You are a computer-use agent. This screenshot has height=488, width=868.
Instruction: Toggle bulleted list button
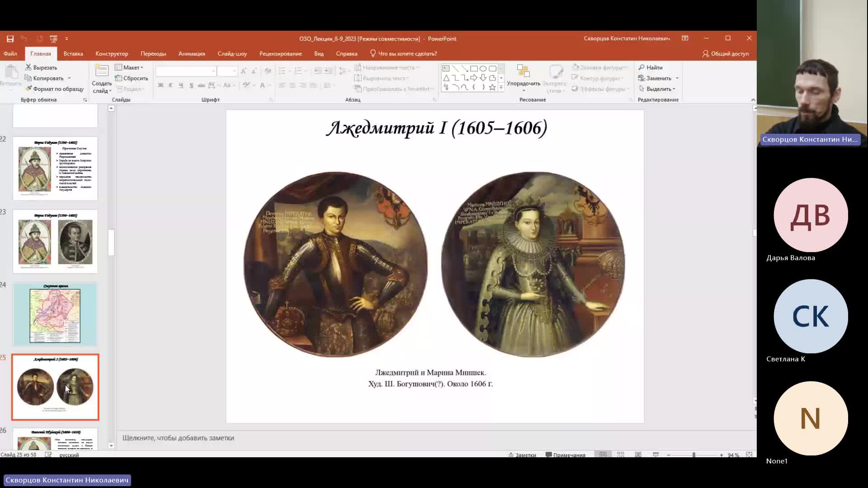(282, 71)
